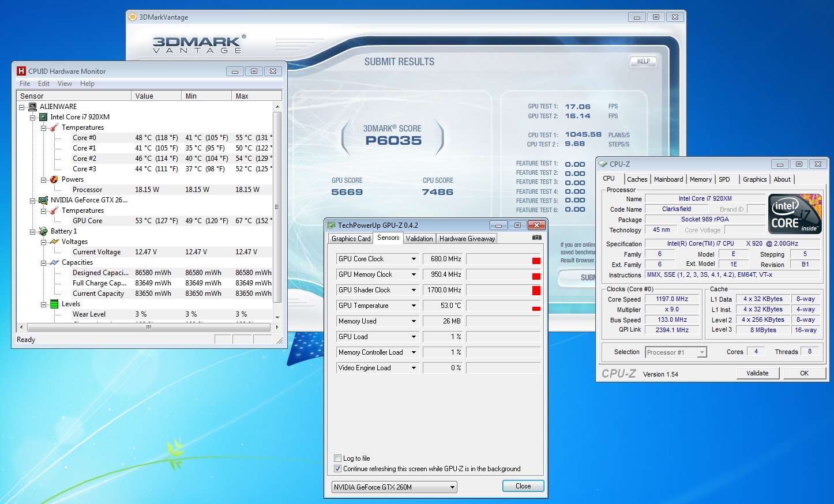Select the Designed Capacity row
834x504 pixels.
point(144,273)
